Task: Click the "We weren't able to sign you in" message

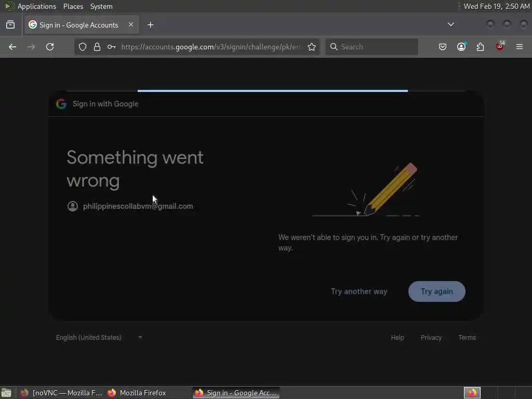Action: tap(368, 243)
